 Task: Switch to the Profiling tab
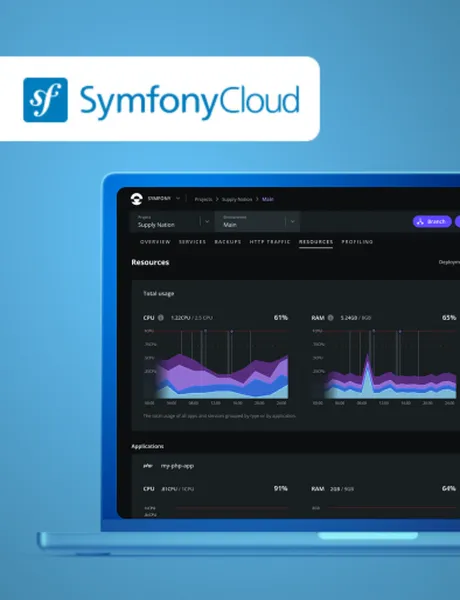(x=357, y=242)
